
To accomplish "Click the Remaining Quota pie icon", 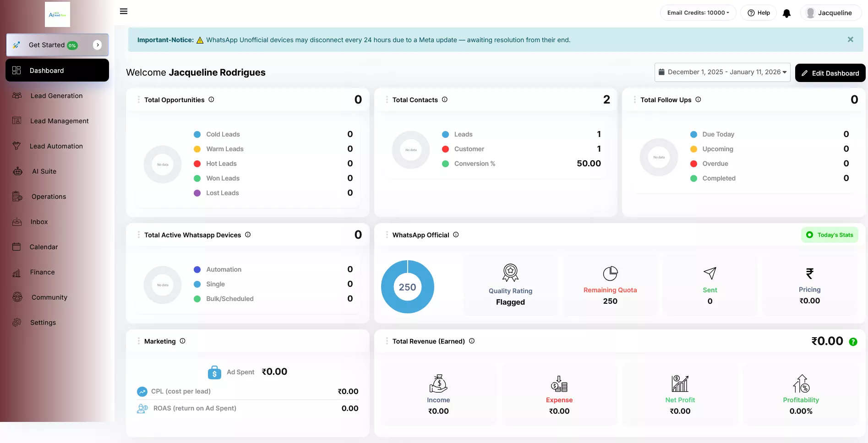I will click(610, 273).
